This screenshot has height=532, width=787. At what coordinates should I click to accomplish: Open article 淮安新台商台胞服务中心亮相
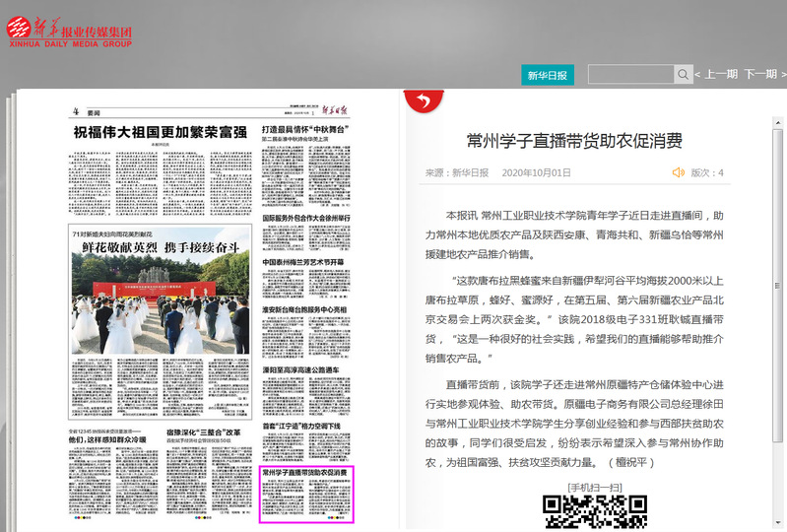click(306, 308)
